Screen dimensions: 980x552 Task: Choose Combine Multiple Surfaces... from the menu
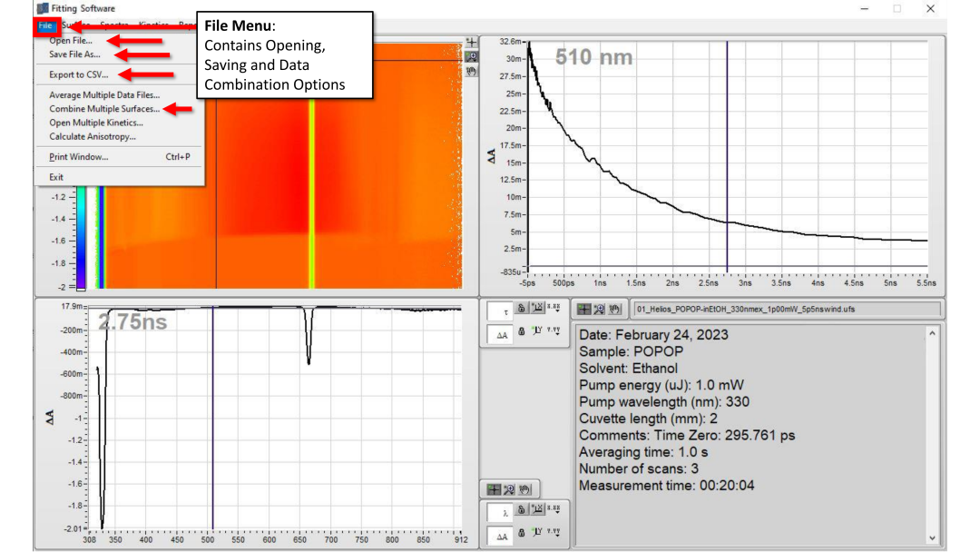pyautogui.click(x=104, y=109)
